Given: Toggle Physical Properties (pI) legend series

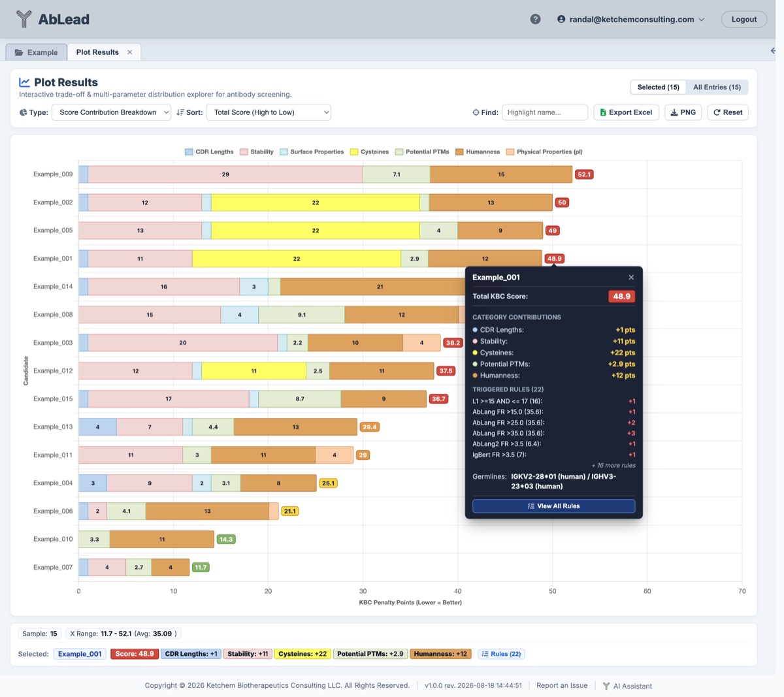Looking at the screenshot, I should click(x=544, y=152).
